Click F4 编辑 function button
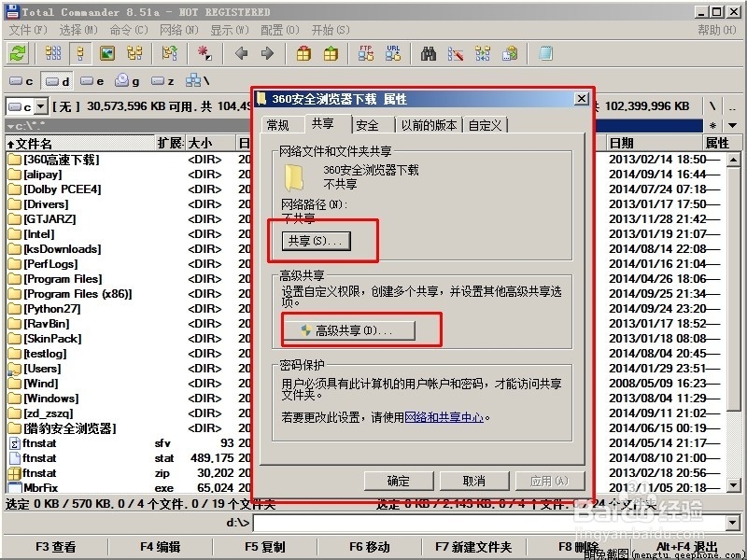Image resolution: width=747 pixels, height=560 pixels. click(x=160, y=547)
